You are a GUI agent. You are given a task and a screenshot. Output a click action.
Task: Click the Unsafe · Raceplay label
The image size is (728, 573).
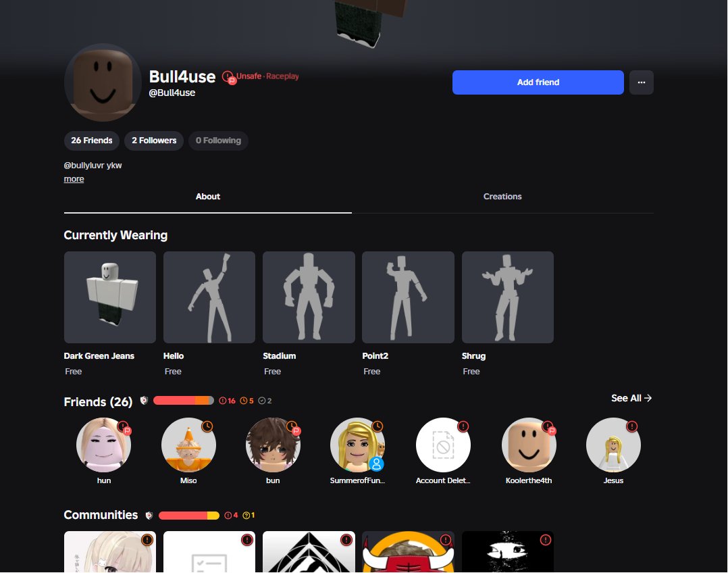click(x=267, y=76)
